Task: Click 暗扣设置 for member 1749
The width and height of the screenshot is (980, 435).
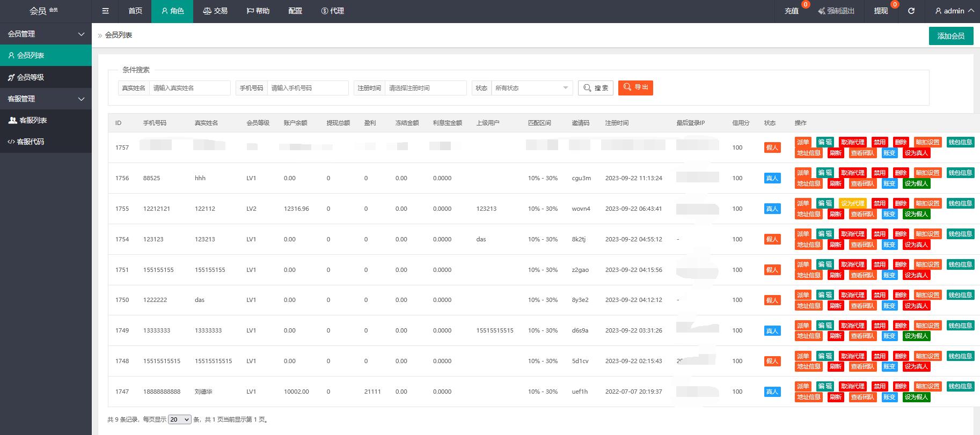Action: (x=928, y=326)
